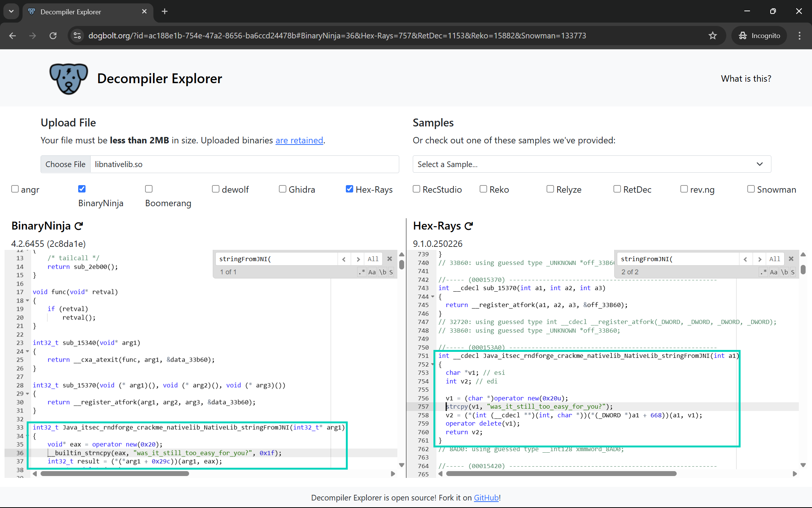Viewport: 812px width, 508px height.
Task: Toggle regex search in Hex-Rays search box
Action: tap(763, 272)
